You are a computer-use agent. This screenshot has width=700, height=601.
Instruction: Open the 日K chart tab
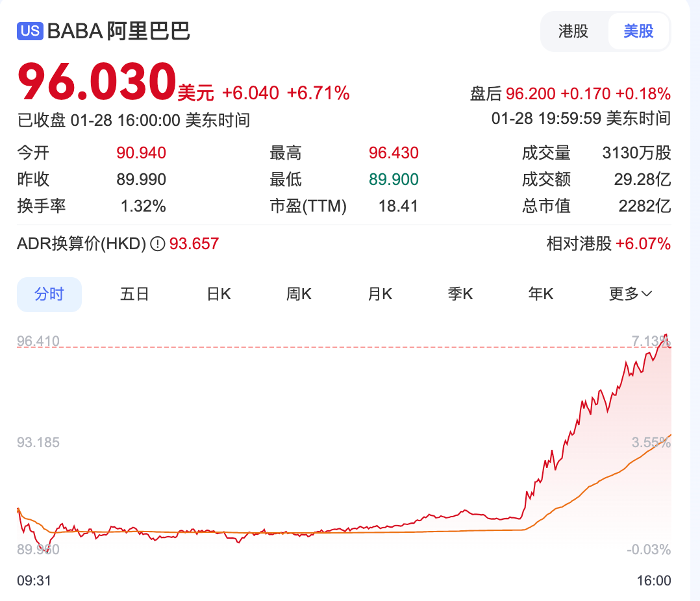tap(219, 294)
